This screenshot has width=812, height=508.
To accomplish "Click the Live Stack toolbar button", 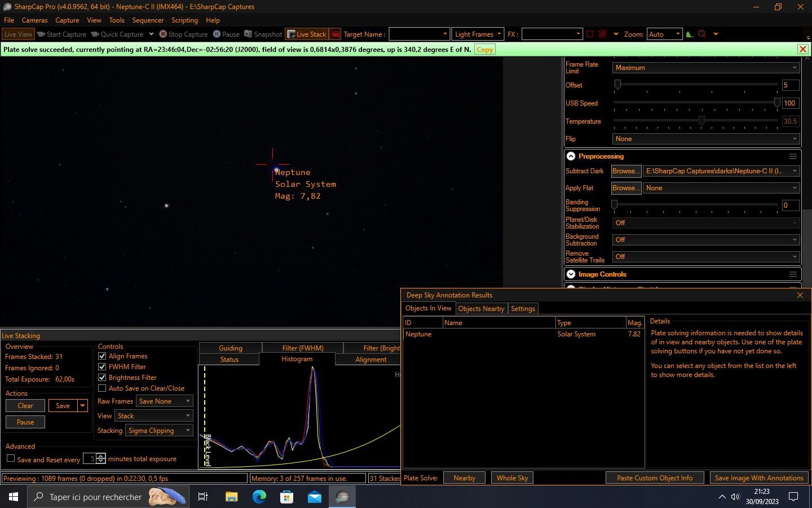I will [x=306, y=34].
